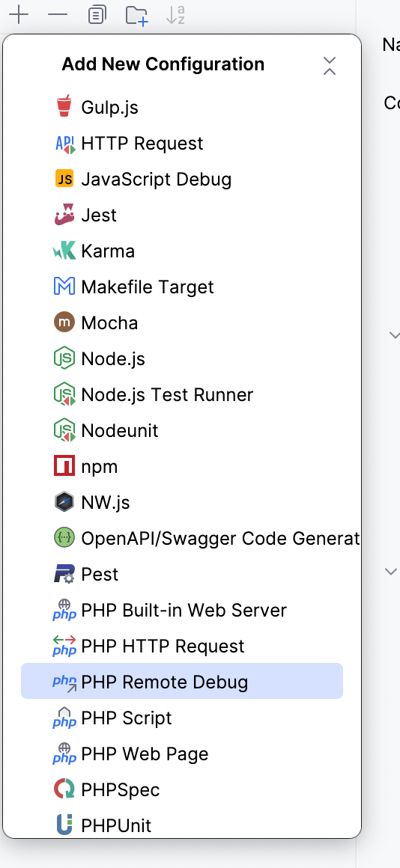The width and height of the screenshot is (400, 868).
Task: Choose PHP Script configuration type
Action: tap(182, 718)
